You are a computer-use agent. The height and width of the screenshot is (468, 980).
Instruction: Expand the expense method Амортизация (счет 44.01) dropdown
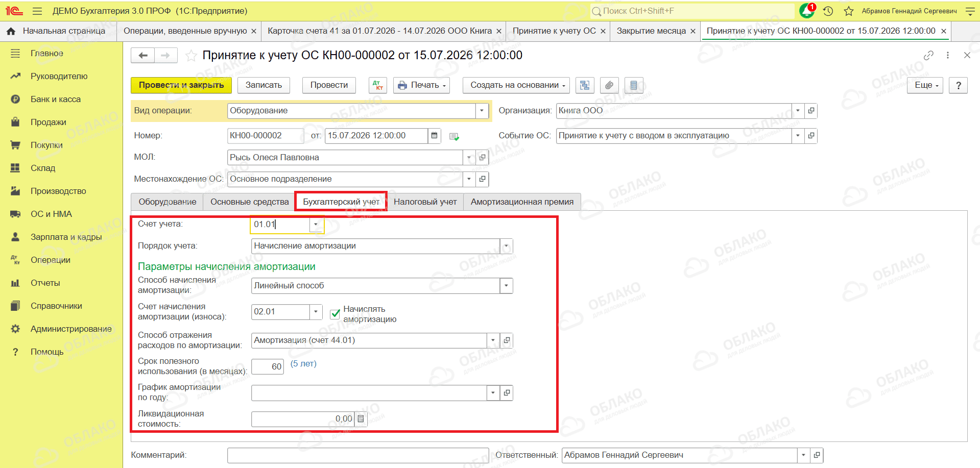tap(493, 340)
